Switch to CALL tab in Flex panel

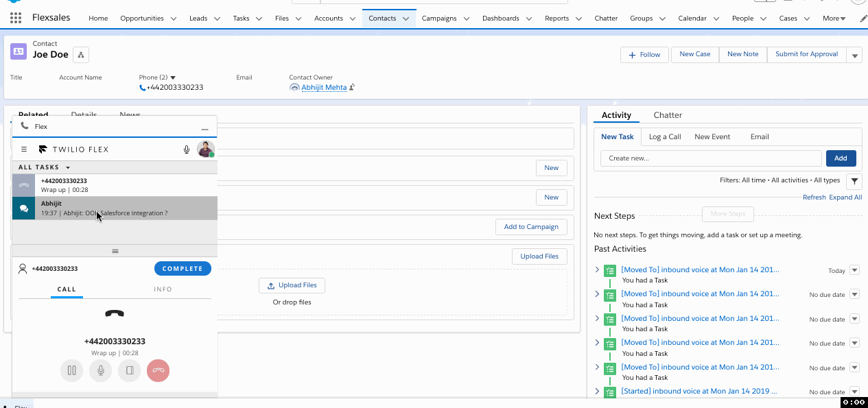(x=67, y=289)
